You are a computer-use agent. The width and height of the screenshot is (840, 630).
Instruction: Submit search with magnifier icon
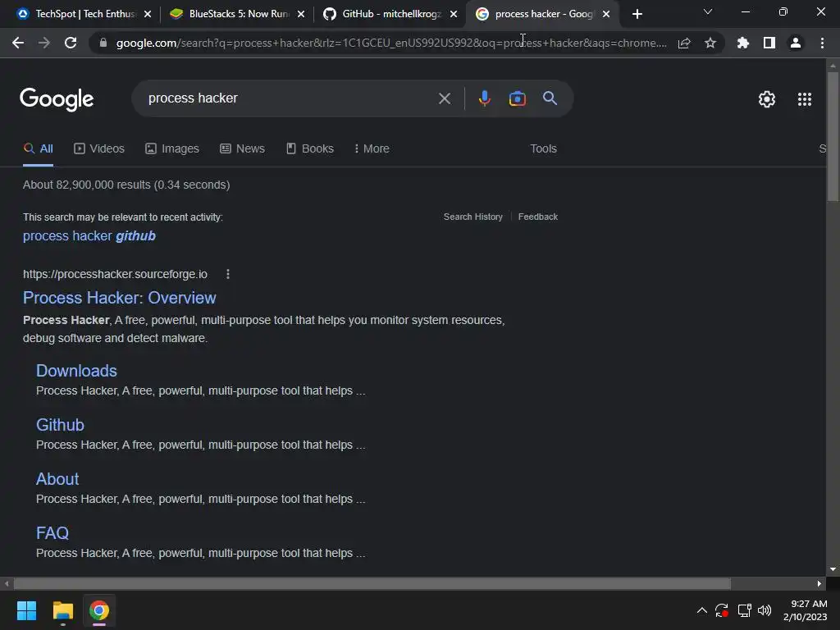(x=550, y=98)
